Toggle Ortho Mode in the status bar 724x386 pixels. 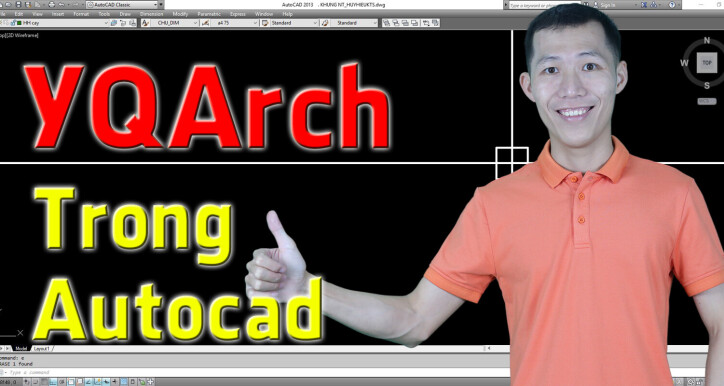pos(53,382)
